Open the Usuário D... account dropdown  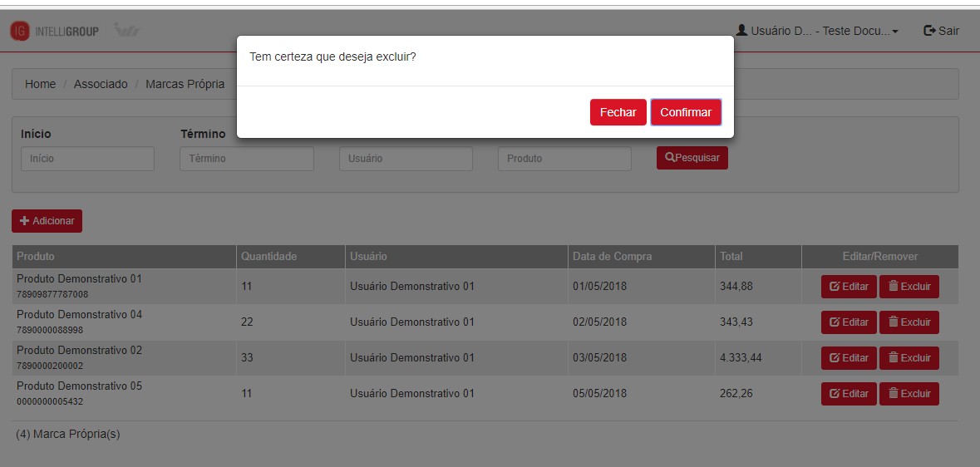point(818,31)
